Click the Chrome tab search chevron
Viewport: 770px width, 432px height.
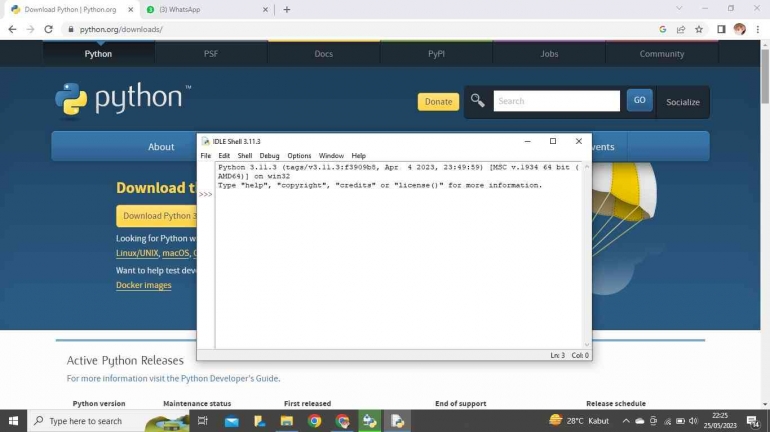click(x=679, y=8)
